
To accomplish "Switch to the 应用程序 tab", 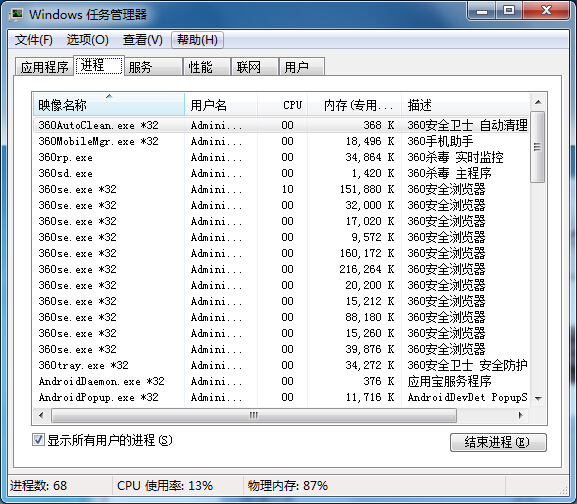I will (44, 67).
